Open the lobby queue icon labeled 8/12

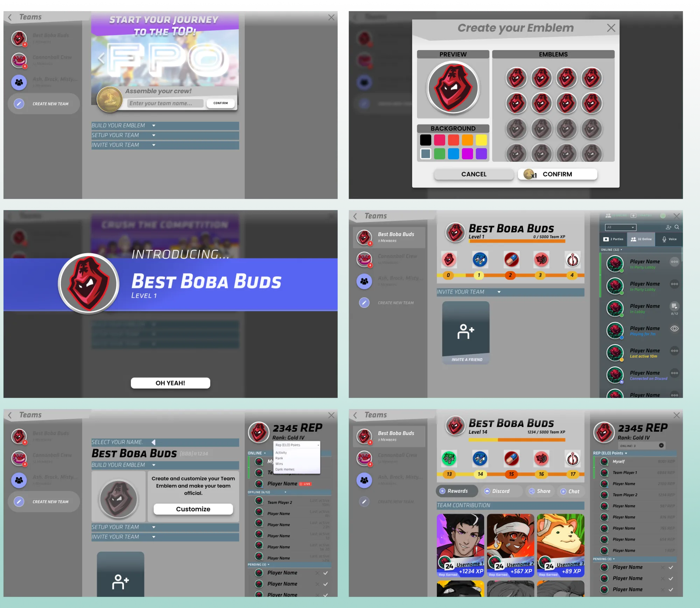pyautogui.click(x=674, y=307)
